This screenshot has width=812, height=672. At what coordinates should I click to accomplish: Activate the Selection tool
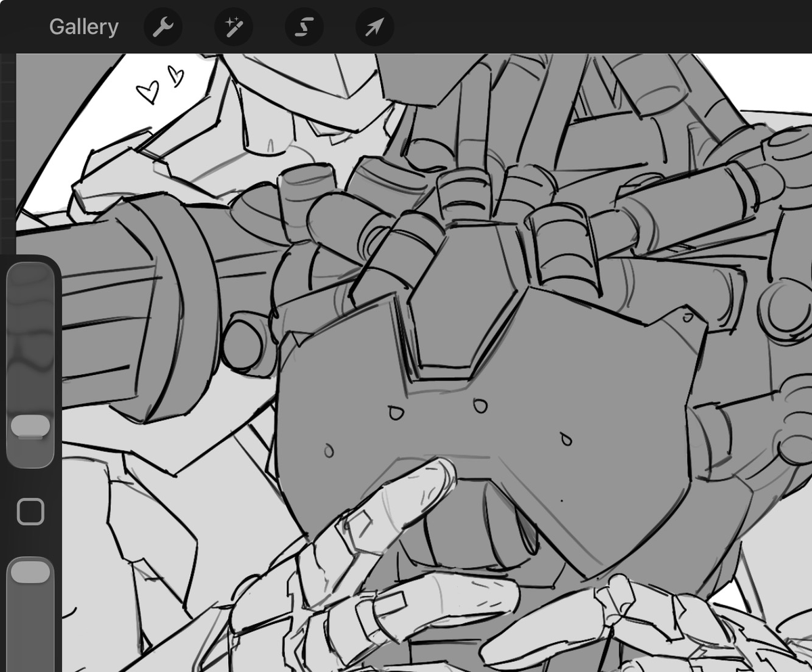point(304,27)
